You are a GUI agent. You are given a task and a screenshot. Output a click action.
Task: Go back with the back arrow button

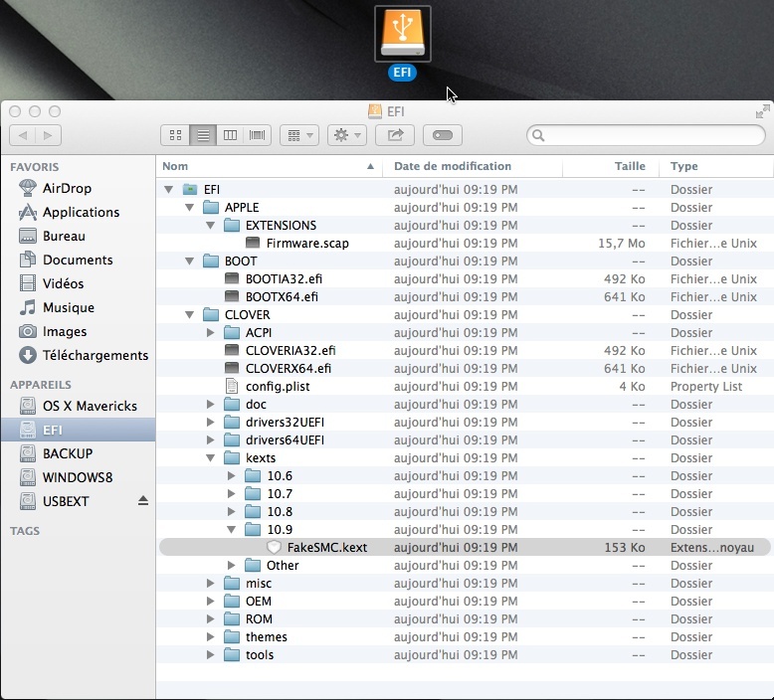[23, 135]
